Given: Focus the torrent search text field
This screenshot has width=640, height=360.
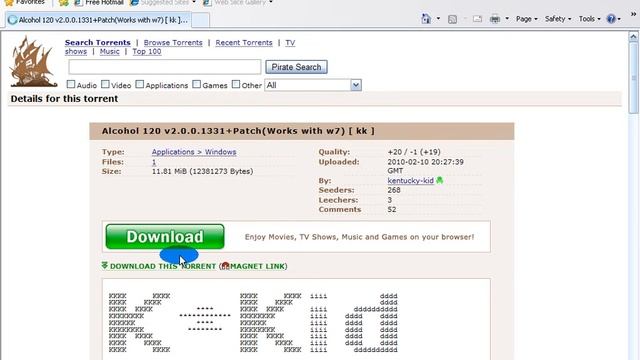Looking at the screenshot, I should 165,67.
